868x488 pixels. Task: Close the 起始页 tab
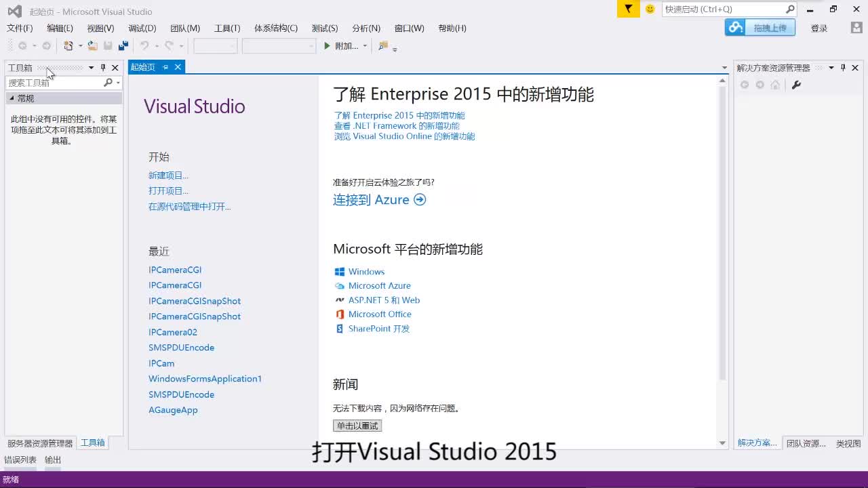pos(178,67)
